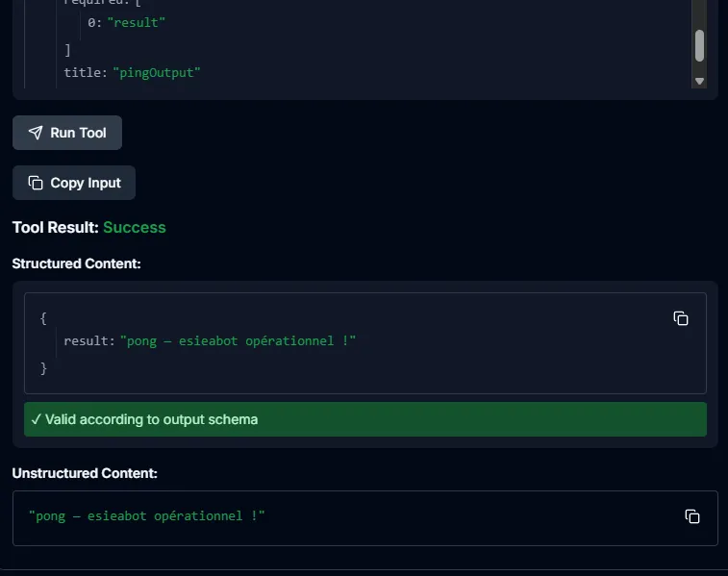The width and height of the screenshot is (728, 576).
Task: Click the green Success status text
Action: pyautogui.click(x=135, y=228)
